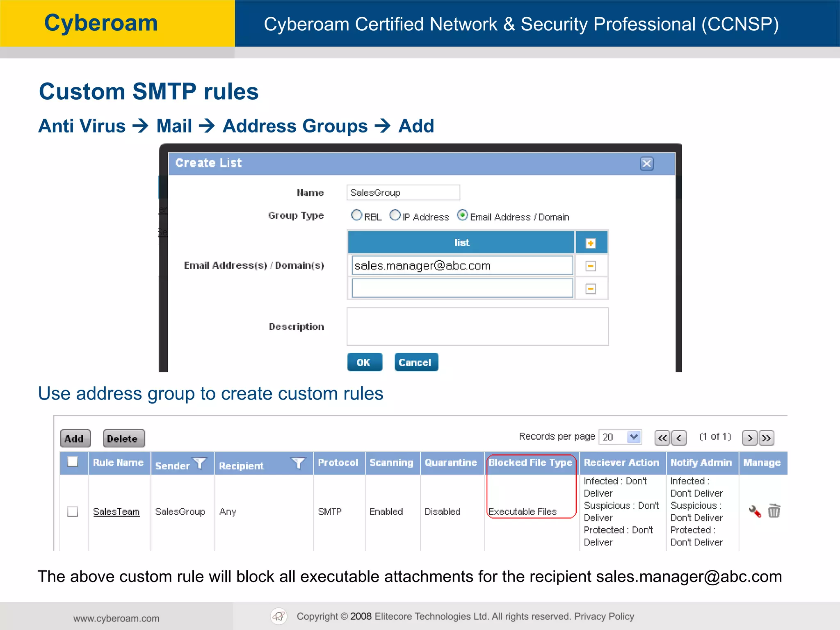Click the Description text area
The height and width of the screenshot is (630, 840).
point(477,326)
